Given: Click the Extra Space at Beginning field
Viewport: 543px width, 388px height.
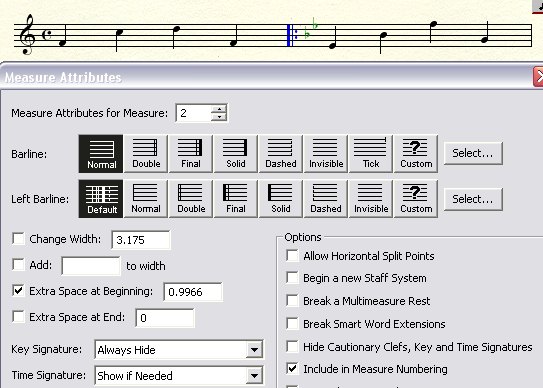Looking at the screenshot, I should tap(193, 292).
